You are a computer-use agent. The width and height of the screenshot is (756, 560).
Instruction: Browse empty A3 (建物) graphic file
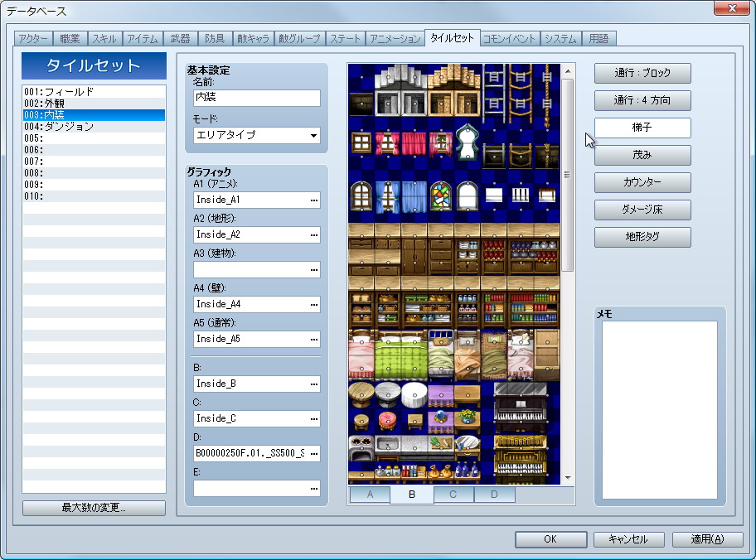314,269
